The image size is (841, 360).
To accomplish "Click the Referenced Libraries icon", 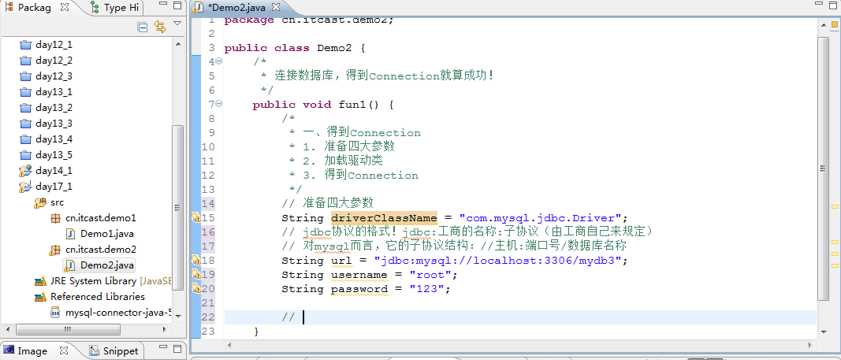I will coord(40,297).
